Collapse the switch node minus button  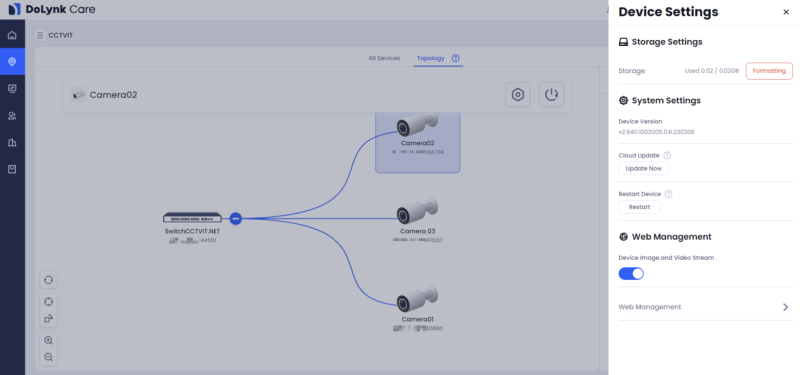(235, 218)
